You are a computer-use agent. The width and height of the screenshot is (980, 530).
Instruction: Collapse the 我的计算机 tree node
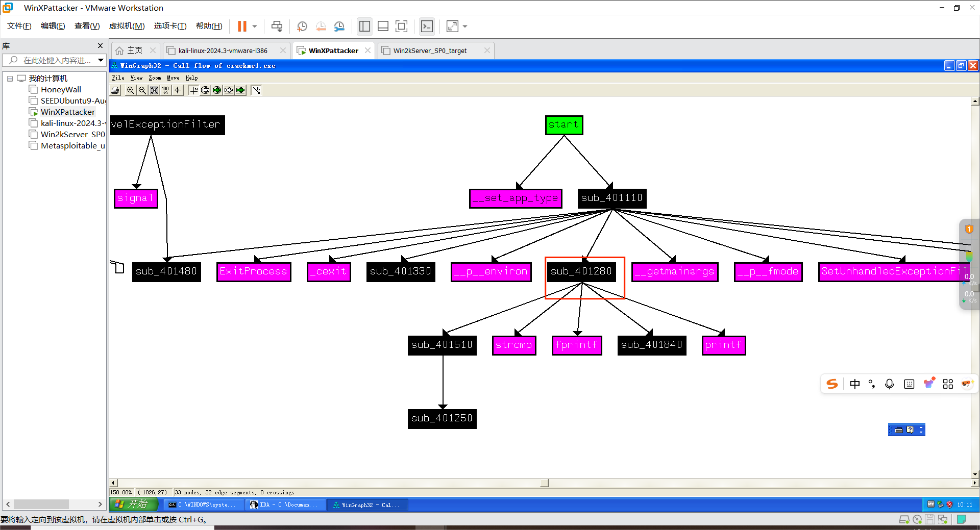10,79
